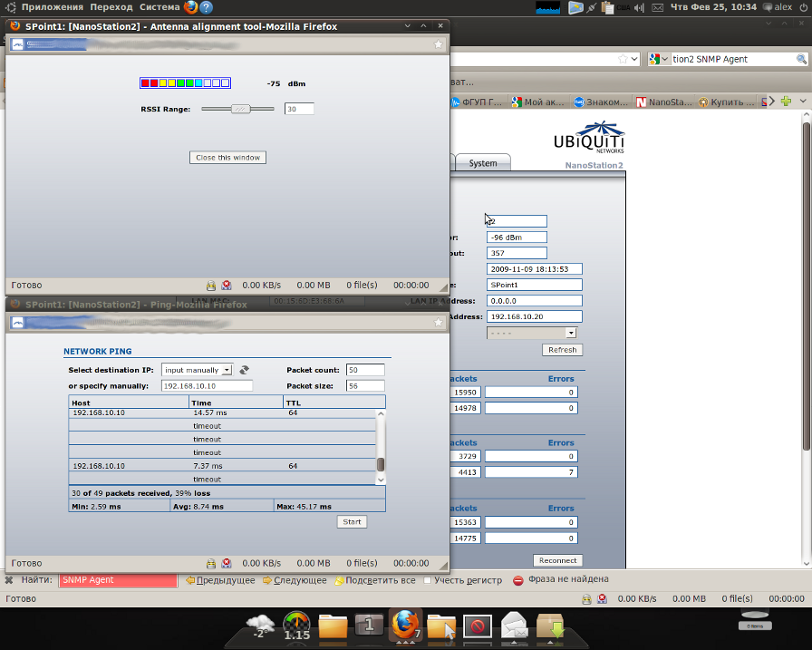812x650 pixels.
Task: Switch to the 'Мой ак...' browser tab
Action: [539, 102]
